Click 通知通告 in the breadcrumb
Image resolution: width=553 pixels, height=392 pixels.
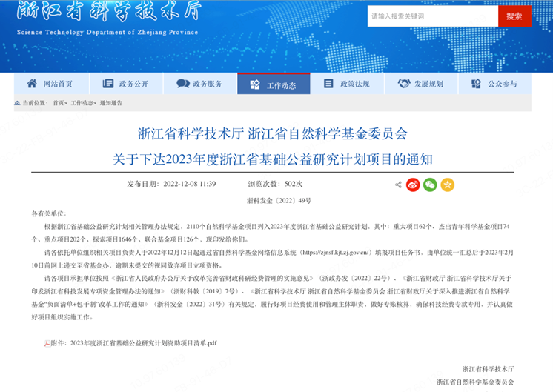111,103
